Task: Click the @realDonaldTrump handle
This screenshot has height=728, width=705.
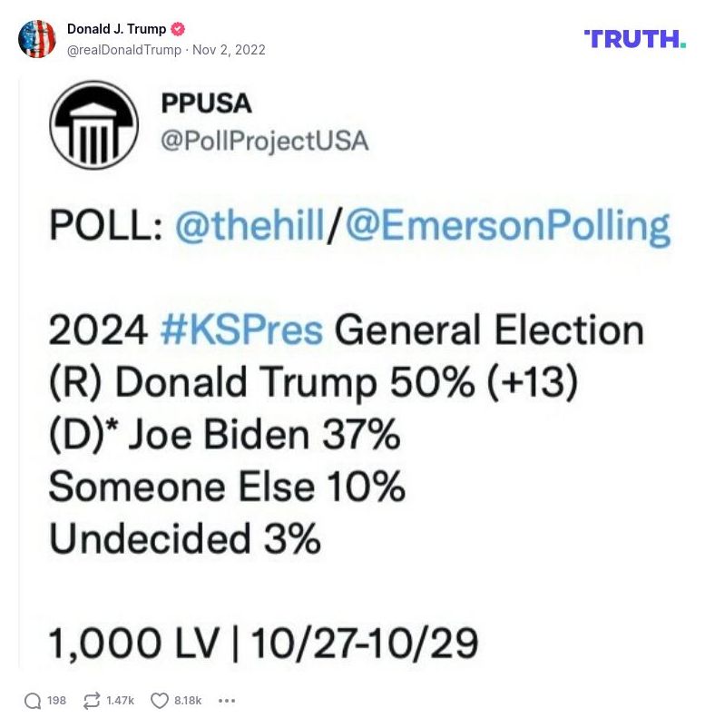Action: pos(124,51)
